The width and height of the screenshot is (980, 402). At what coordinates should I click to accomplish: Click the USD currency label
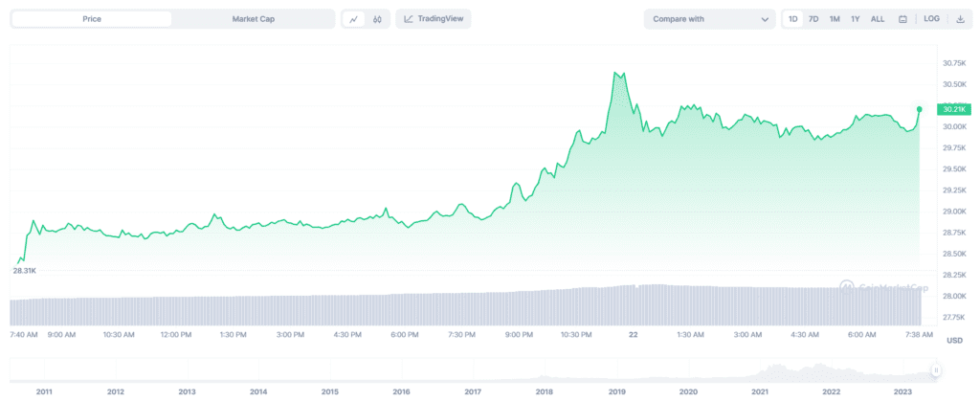pyautogui.click(x=954, y=340)
